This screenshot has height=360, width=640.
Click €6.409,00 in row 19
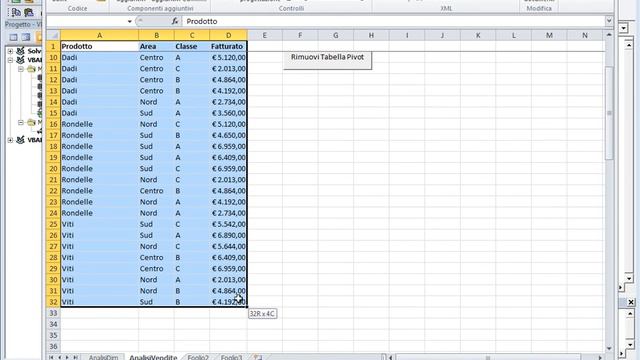coord(228,158)
